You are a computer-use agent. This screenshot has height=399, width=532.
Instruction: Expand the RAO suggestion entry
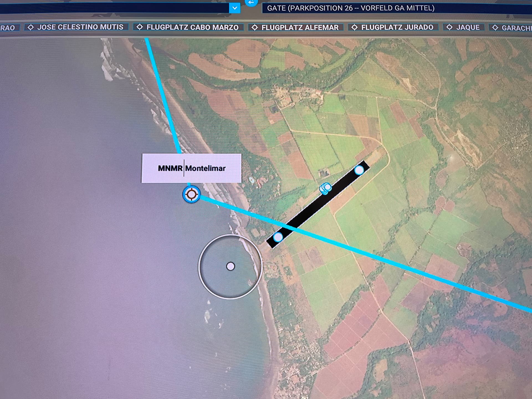click(9, 27)
